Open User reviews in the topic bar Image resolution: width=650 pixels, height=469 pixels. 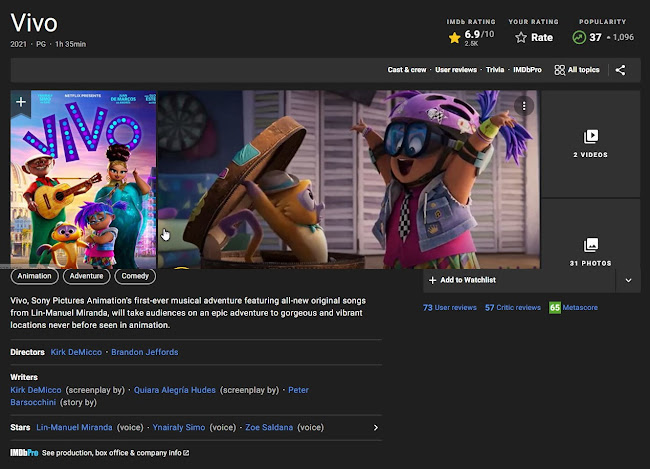pos(456,70)
